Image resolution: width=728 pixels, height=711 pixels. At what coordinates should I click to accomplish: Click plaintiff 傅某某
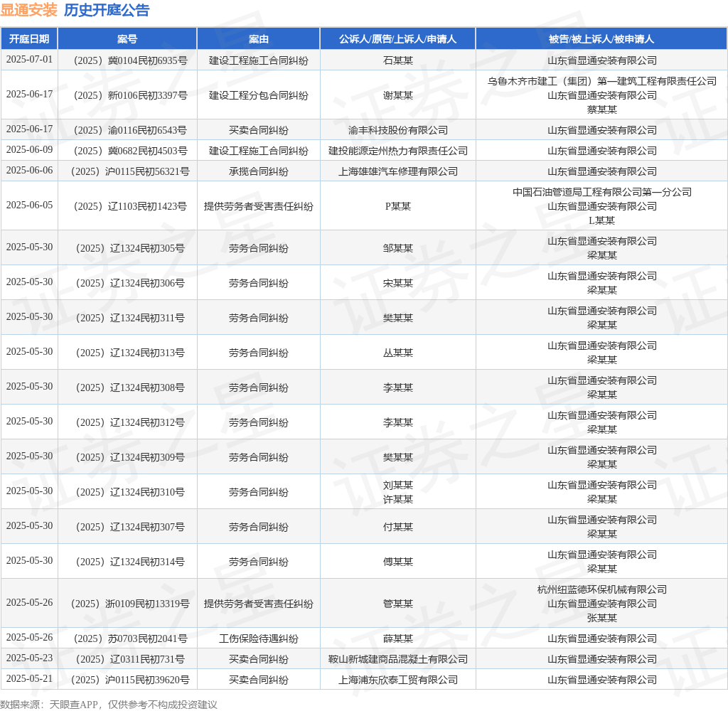coord(398,562)
